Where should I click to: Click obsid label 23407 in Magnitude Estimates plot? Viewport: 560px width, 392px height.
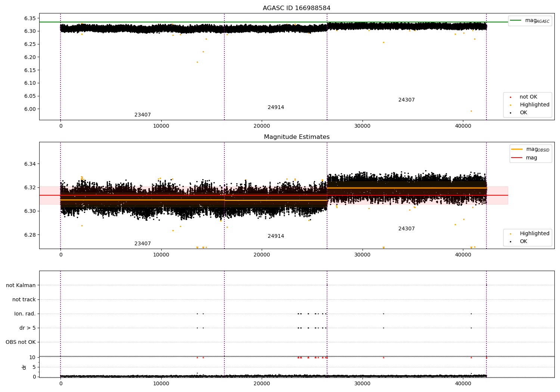coord(143,244)
